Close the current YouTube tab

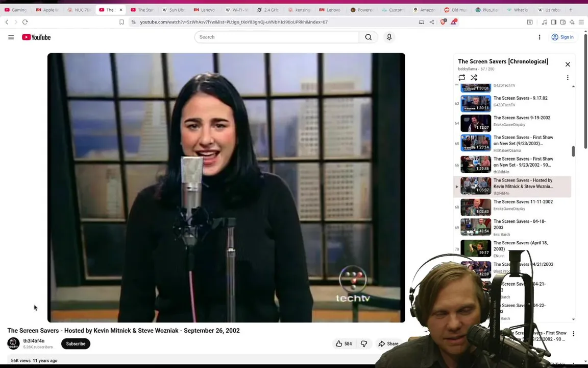121,10
